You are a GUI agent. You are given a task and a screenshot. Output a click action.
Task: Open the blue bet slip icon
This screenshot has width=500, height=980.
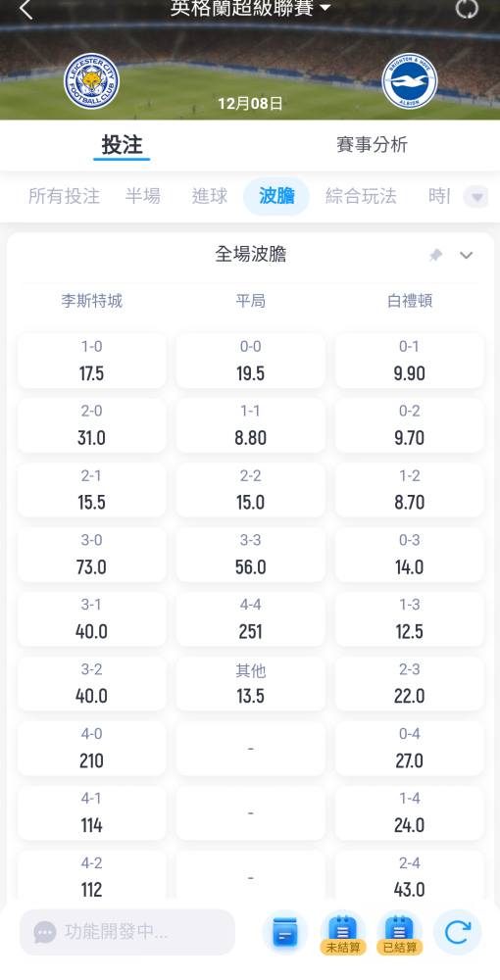(x=285, y=933)
